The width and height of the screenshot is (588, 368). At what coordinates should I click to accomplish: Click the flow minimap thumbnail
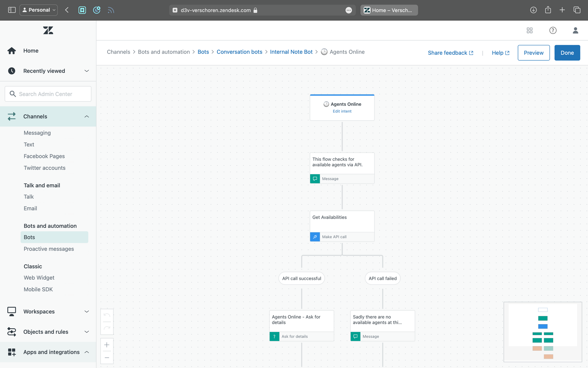pos(543,332)
